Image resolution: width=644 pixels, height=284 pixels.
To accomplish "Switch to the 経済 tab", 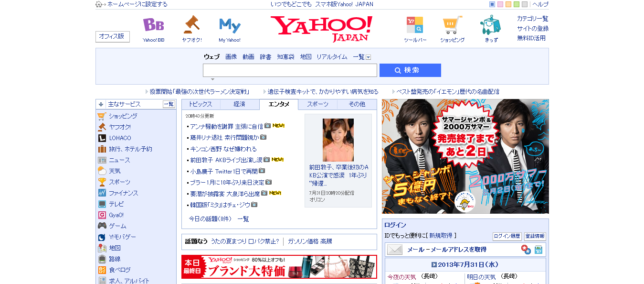I will 240,104.
